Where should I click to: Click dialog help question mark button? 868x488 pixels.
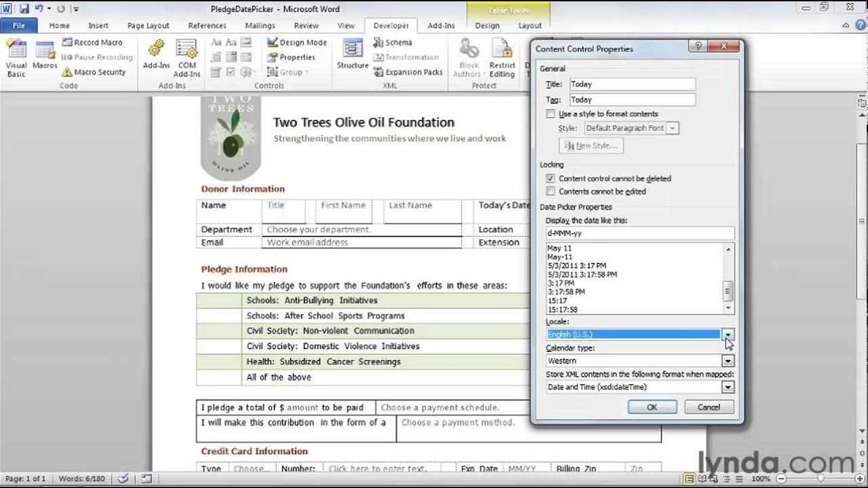(698, 47)
